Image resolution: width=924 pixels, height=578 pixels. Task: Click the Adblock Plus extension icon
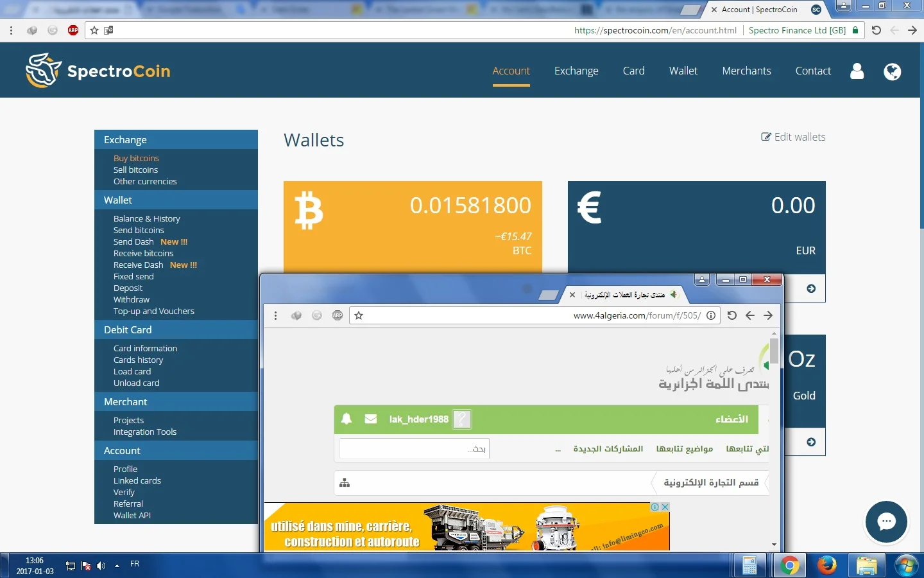click(x=73, y=30)
